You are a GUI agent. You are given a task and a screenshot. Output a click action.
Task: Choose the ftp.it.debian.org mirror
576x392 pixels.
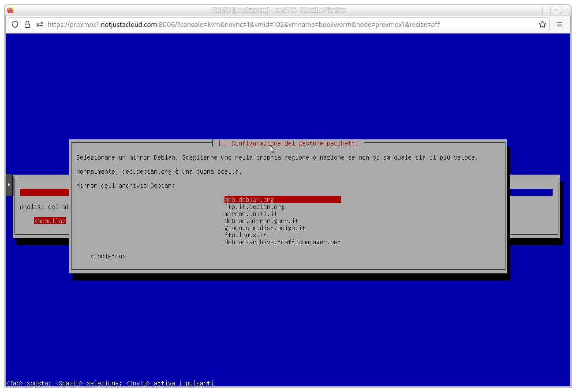coord(254,207)
